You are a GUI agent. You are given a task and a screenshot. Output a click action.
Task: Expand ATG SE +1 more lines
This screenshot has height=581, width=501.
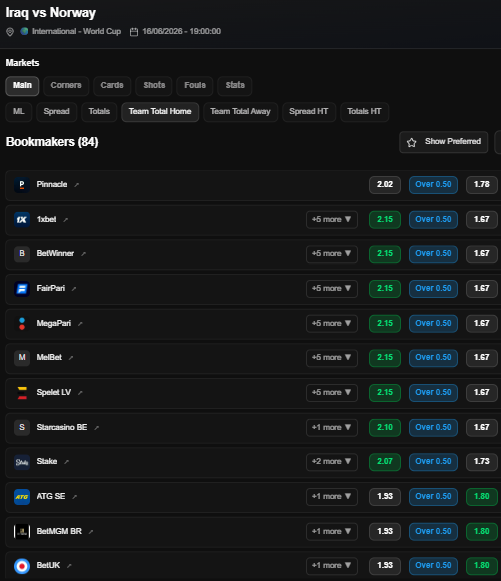point(332,497)
